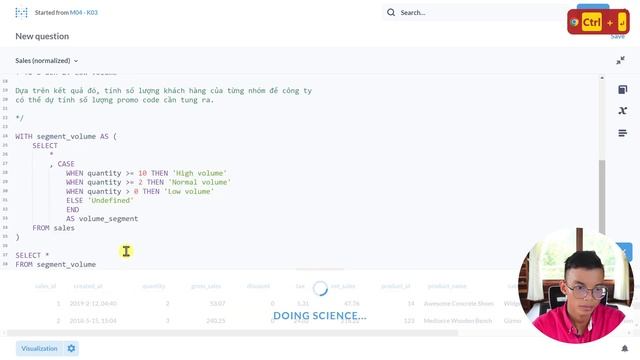Click the search magnifier icon

(x=391, y=13)
